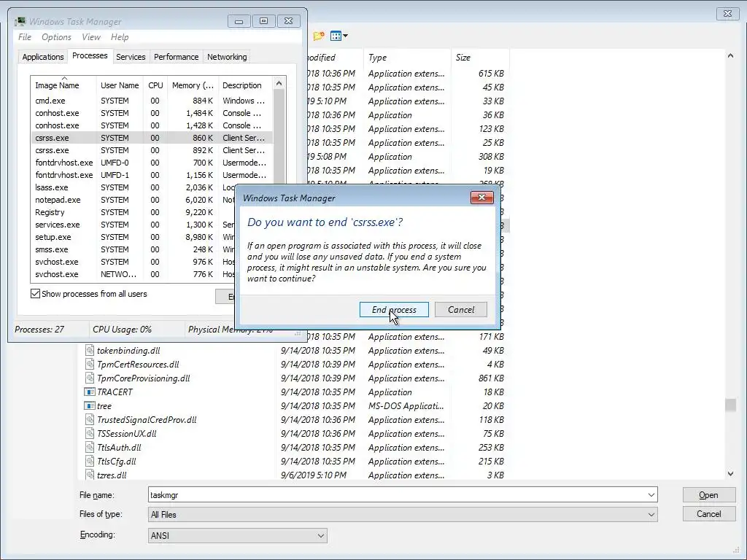Select the TtlsAuth.dll file icon

[x=90, y=447]
